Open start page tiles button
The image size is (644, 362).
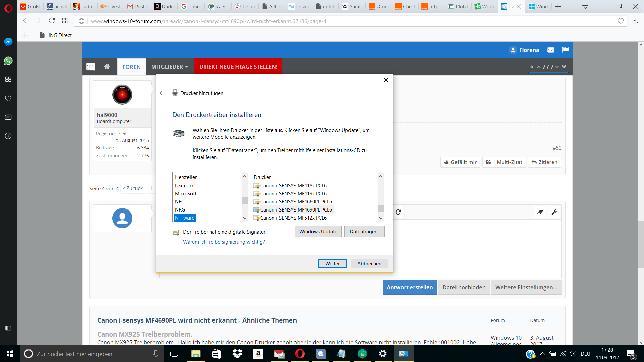click(65, 21)
